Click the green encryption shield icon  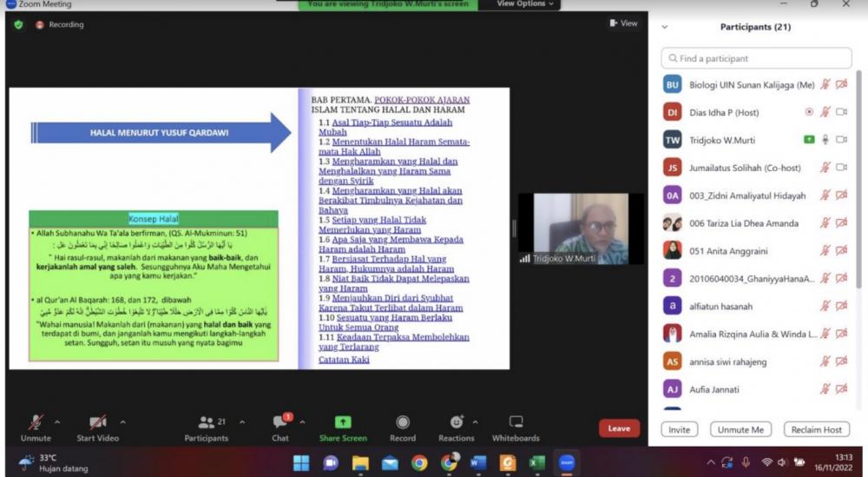[18, 24]
